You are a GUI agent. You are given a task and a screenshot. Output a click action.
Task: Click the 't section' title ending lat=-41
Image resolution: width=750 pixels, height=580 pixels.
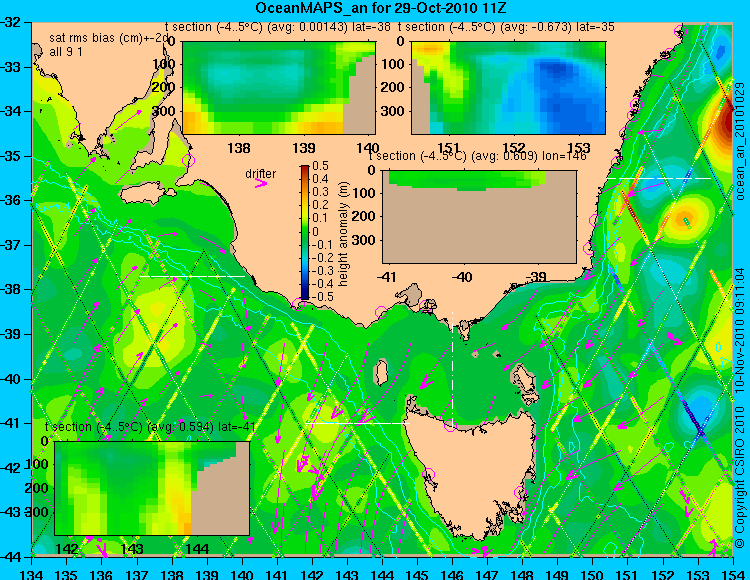150,427
